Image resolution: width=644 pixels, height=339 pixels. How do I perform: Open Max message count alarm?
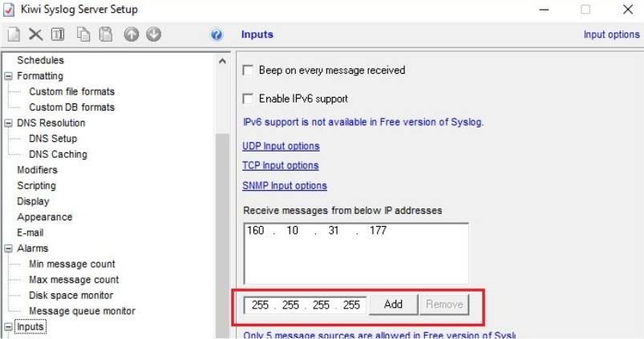click(74, 280)
